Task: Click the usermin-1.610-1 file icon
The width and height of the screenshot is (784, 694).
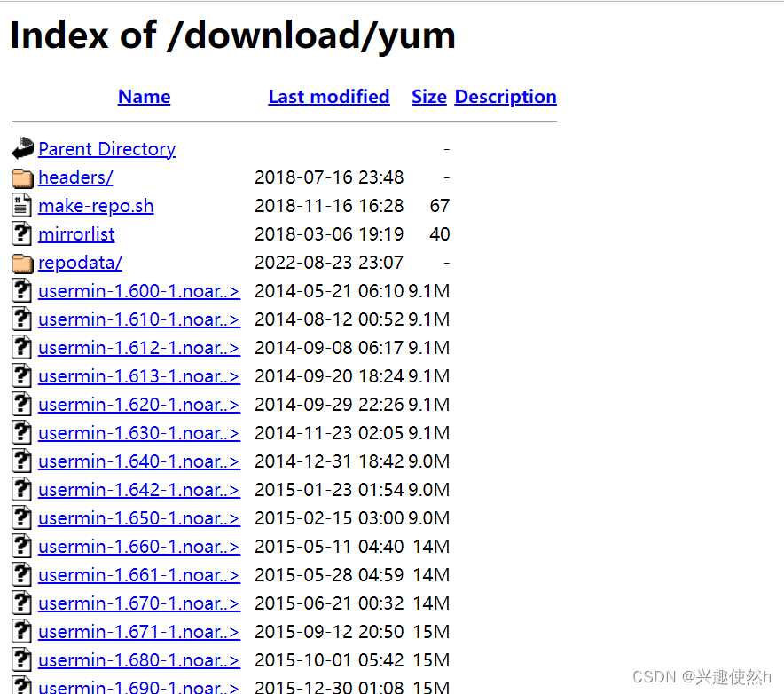Action: click(x=21, y=319)
